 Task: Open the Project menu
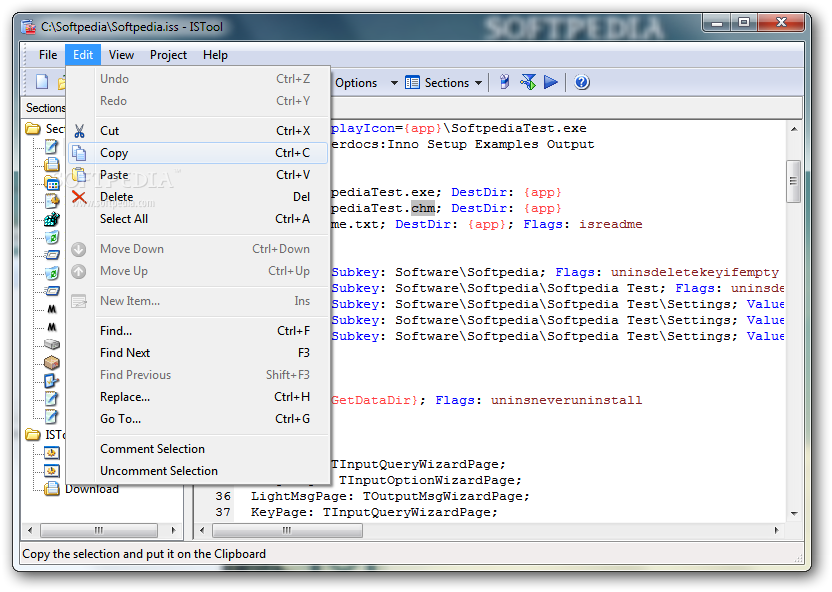[168, 55]
